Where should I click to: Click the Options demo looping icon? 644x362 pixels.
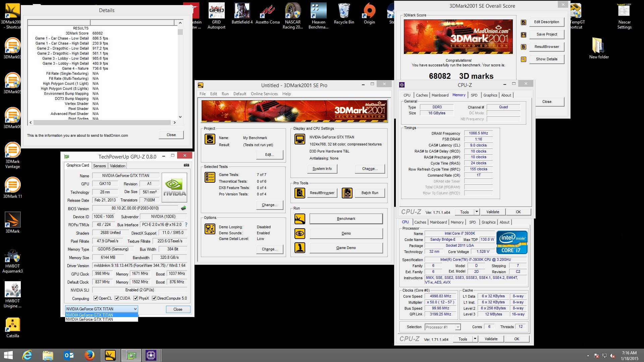(210, 229)
